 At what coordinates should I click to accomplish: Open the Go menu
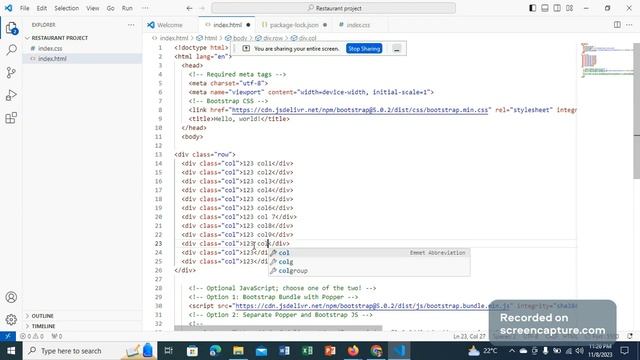tap(110, 8)
